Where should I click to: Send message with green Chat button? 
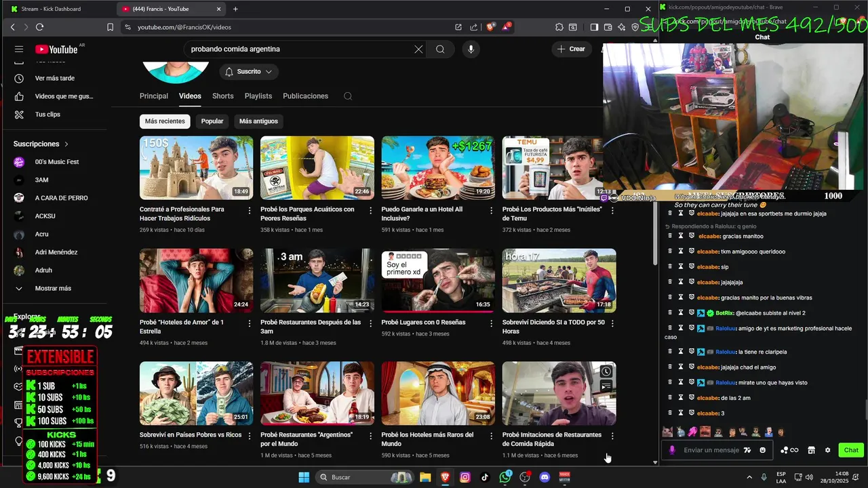point(851,450)
